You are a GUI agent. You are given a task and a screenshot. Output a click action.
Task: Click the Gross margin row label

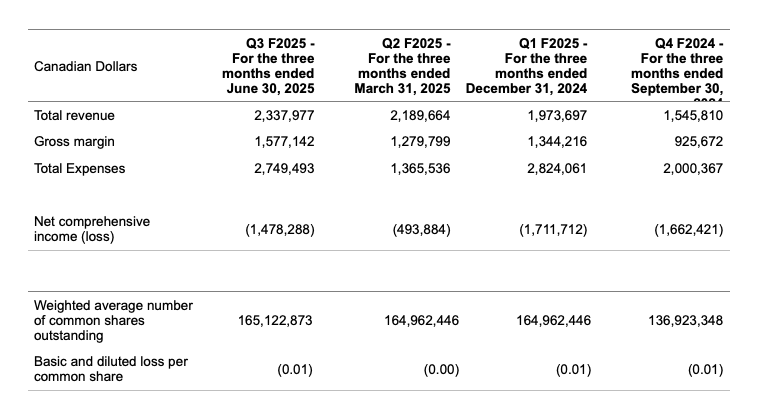click(x=73, y=142)
